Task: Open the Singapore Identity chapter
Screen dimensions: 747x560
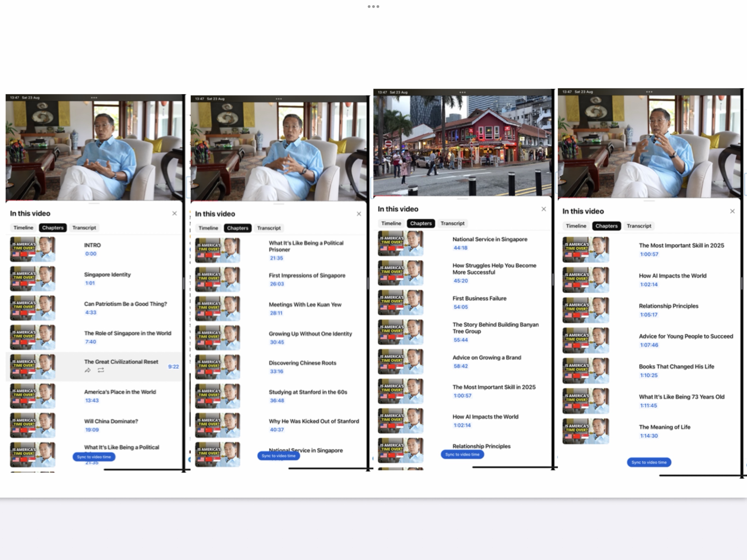Action: coord(107,275)
